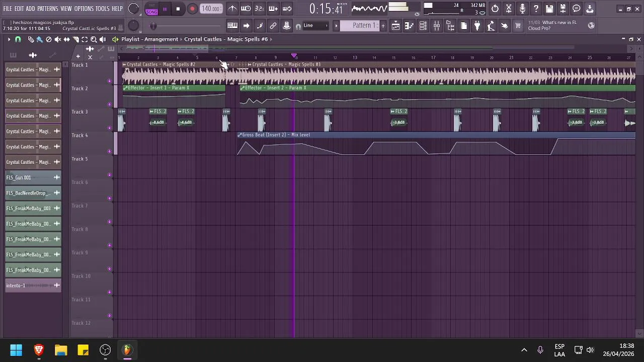Click the 140.000 tempo field
Image resolution: width=644 pixels, height=362 pixels.
[211, 9]
